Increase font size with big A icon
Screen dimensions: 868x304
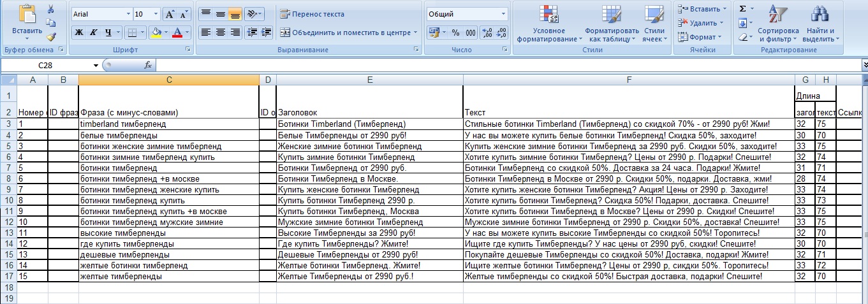pyautogui.click(x=170, y=14)
